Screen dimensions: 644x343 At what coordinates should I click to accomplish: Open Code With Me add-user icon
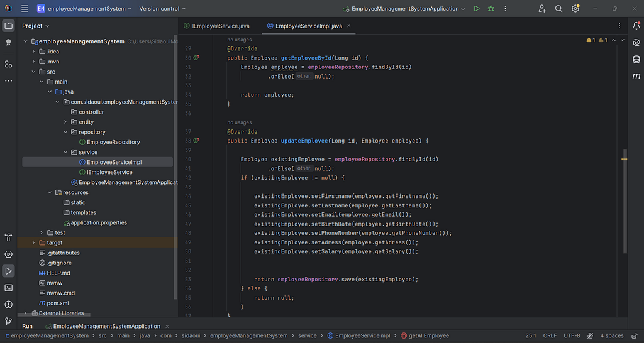(542, 9)
